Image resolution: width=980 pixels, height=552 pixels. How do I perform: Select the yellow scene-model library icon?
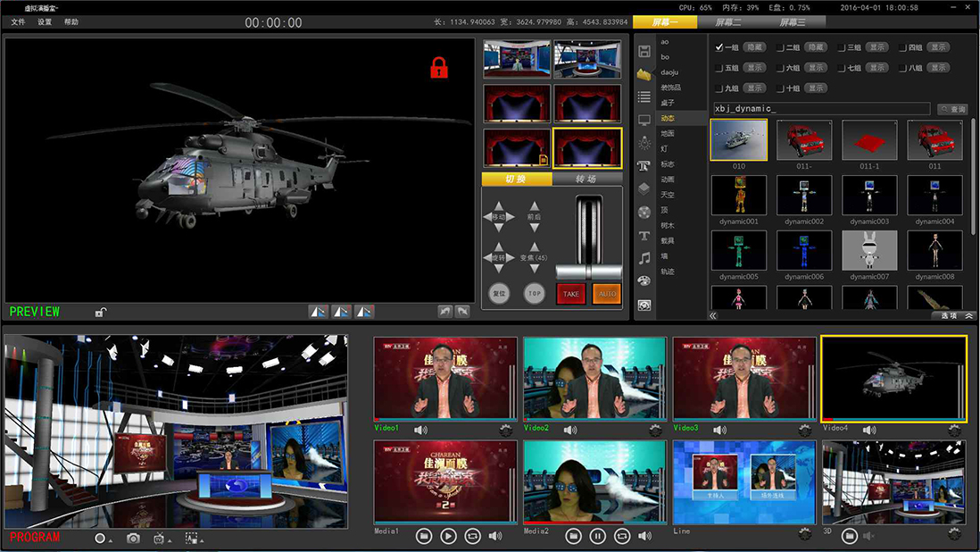644,74
